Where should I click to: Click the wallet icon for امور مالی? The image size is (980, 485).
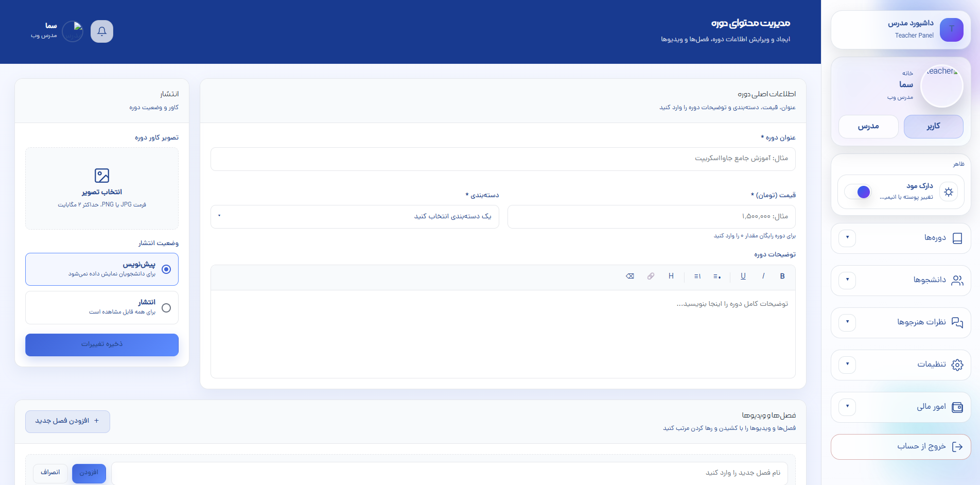(957, 407)
